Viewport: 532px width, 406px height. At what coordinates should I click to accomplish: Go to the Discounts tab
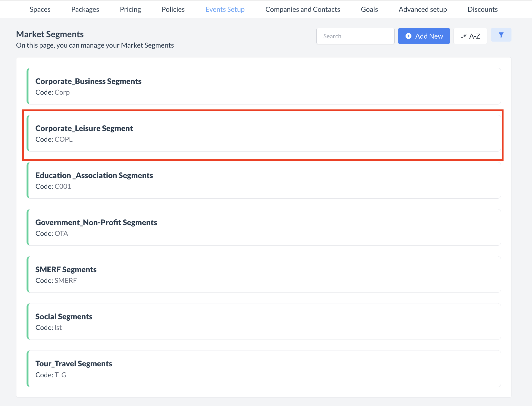click(x=482, y=9)
